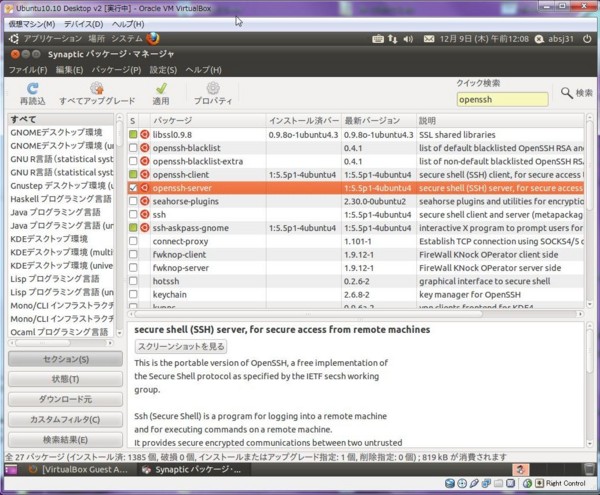Mark the ssh package checkbox
This screenshot has height=495, width=600.
pos(133,214)
